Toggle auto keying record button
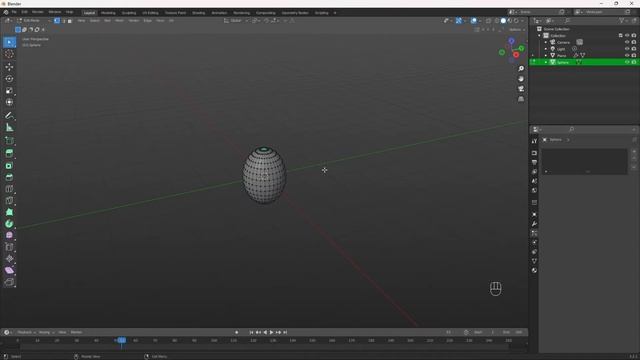Screen dimensions: 640x360 click(237, 332)
